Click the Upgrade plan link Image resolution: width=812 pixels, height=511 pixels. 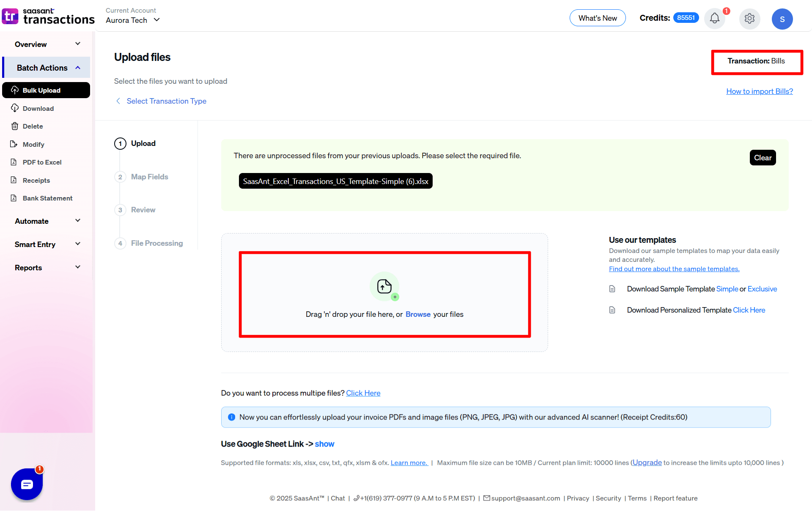coord(647,462)
